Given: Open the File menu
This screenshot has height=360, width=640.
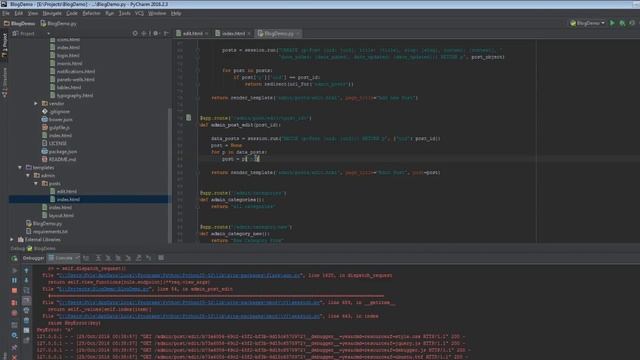Looking at the screenshot, I should [6, 13].
